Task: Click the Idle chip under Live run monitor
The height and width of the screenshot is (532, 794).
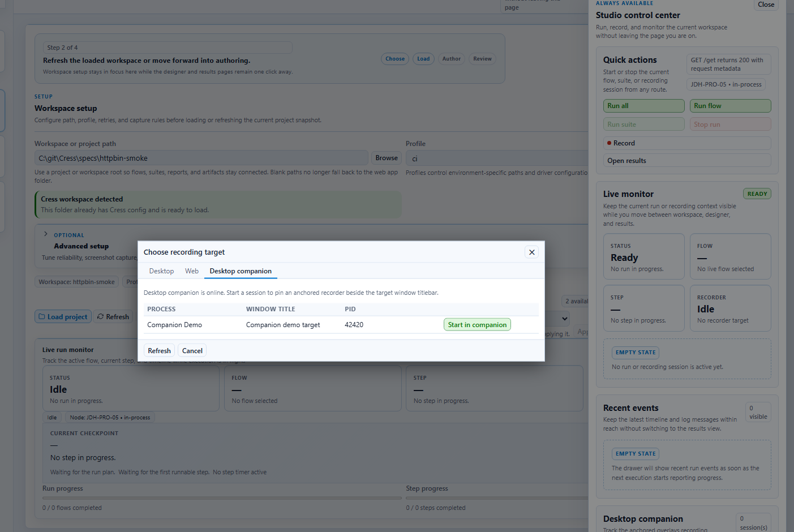Action: point(52,418)
